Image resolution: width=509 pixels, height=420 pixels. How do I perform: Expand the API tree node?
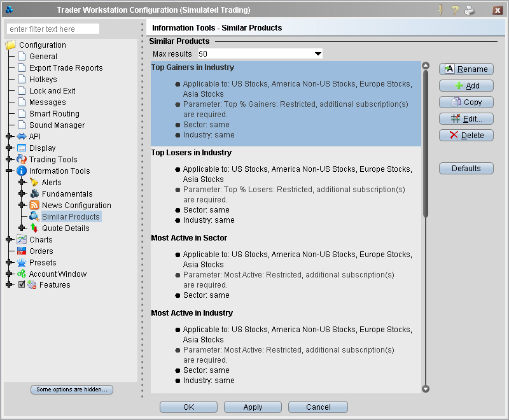(10, 136)
